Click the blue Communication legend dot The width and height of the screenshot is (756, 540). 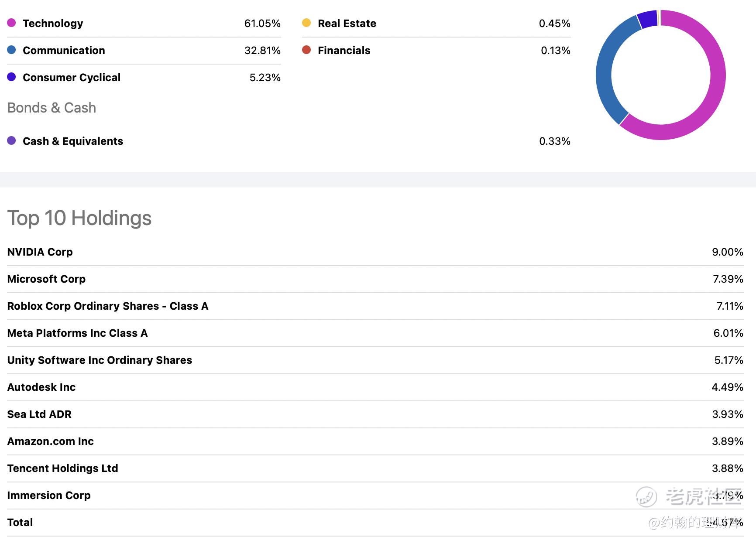click(x=12, y=50)
